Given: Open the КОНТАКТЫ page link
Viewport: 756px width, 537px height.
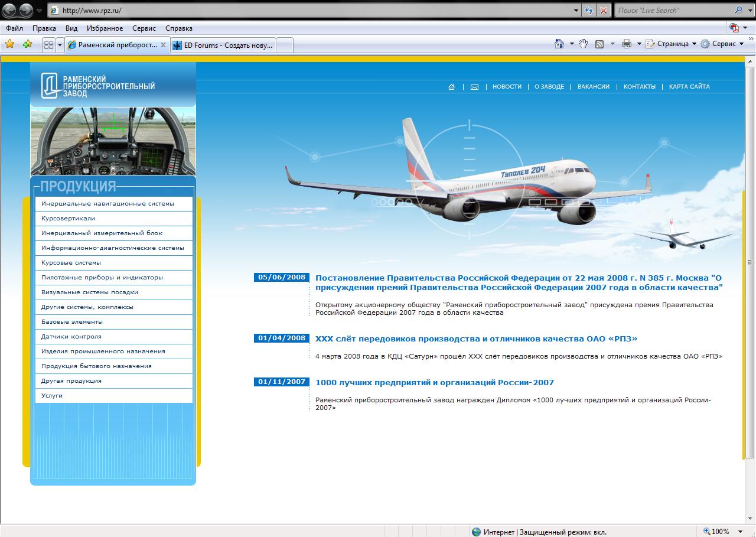Looking at the screenshot, I should pos(640,87).
